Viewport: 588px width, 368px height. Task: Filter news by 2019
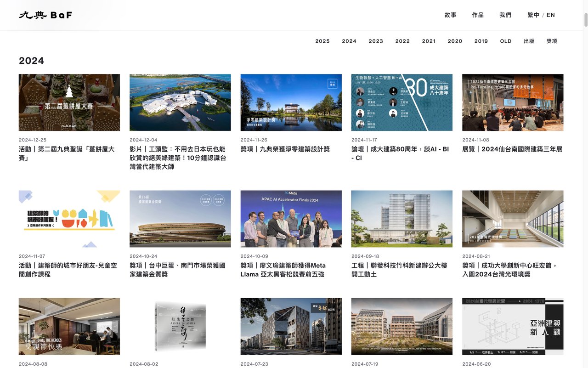click(481, 41)
